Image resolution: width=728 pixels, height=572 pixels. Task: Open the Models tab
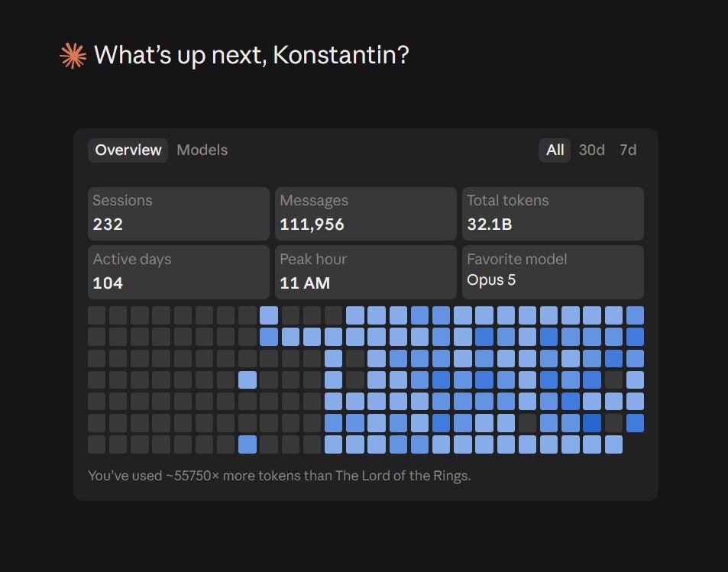202,150
